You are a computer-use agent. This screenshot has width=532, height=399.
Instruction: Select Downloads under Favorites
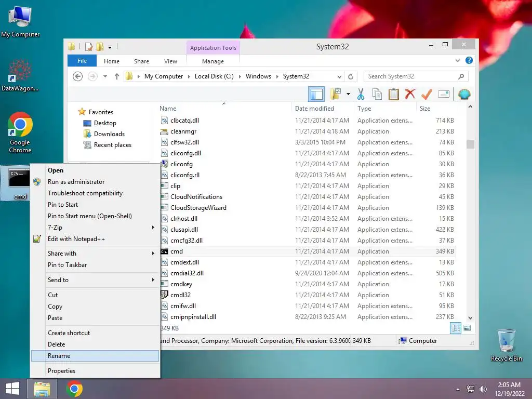109,134
